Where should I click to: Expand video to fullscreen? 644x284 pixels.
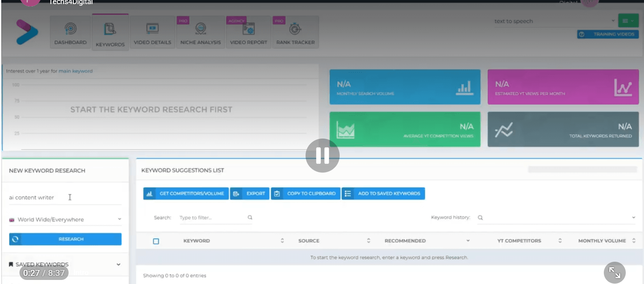614,273
